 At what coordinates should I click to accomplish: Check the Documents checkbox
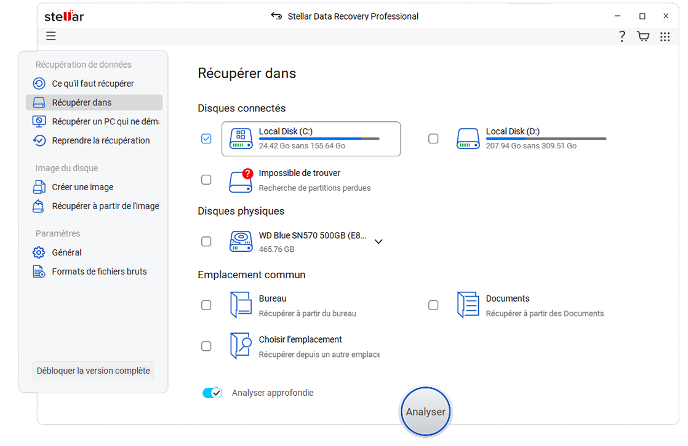pos(433,305)
